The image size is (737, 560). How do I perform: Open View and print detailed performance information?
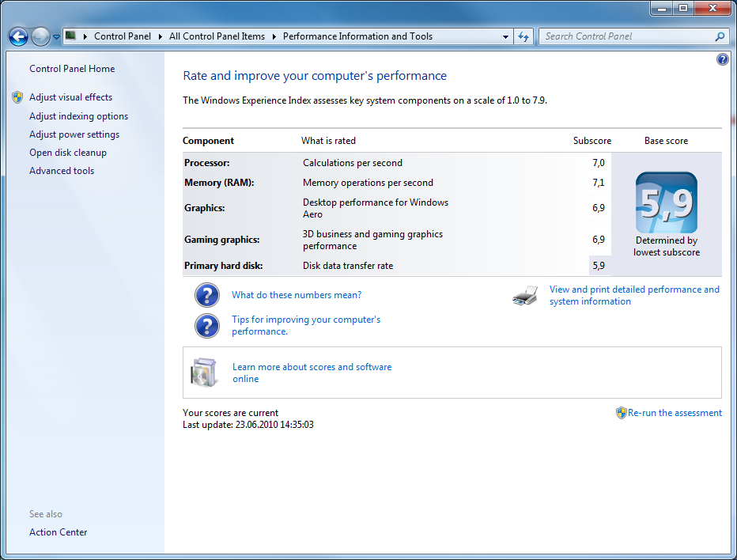coord(634,295)
